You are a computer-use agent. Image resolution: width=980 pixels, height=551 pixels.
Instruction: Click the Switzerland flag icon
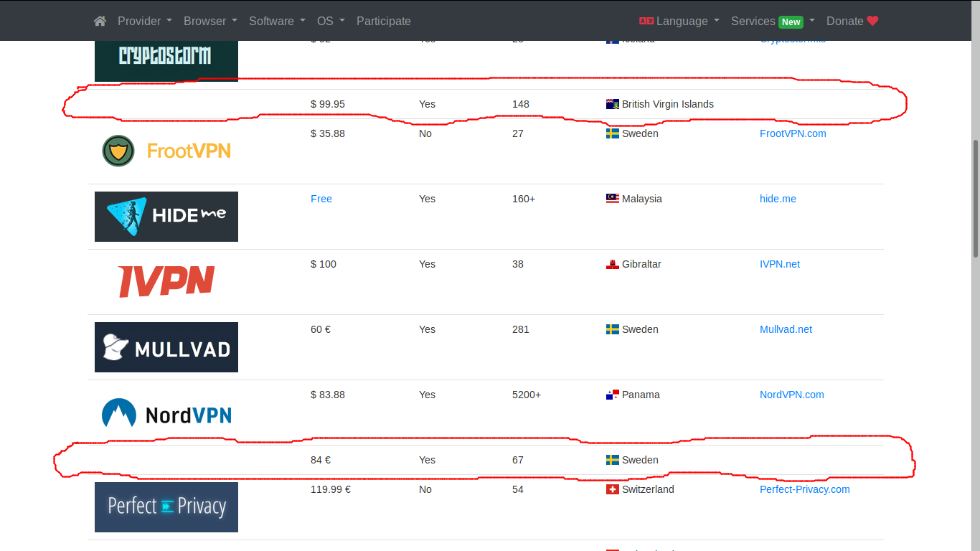tap(612, 489)
